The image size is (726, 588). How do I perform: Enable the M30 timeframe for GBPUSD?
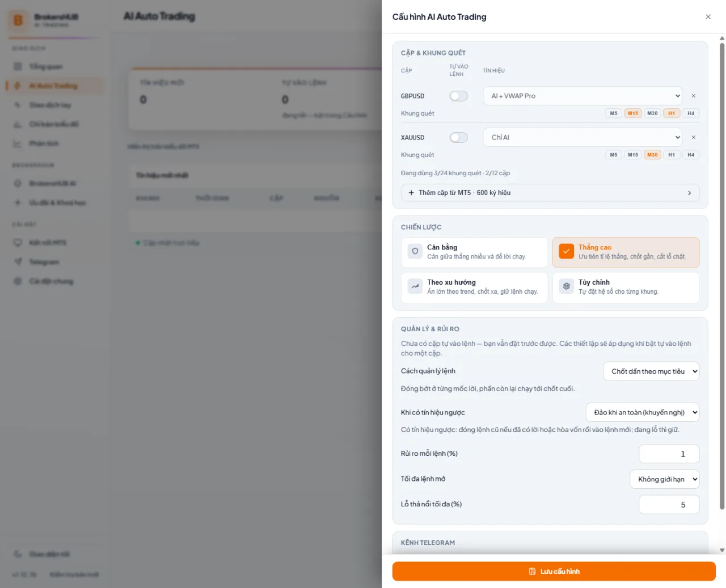(x=652, y=113)
